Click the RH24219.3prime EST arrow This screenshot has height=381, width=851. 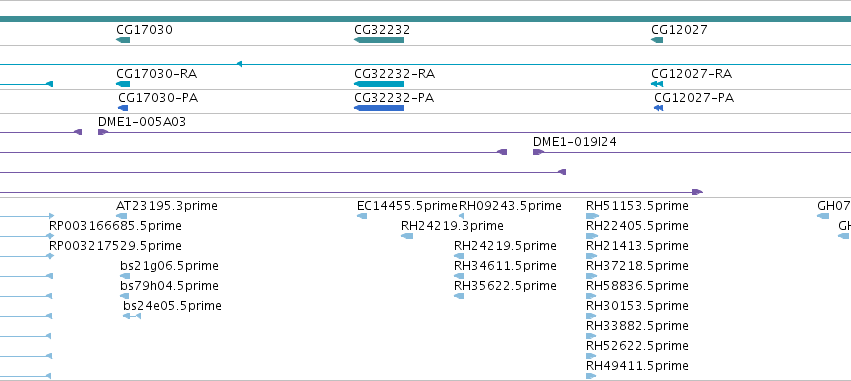(x=407, y=236)
